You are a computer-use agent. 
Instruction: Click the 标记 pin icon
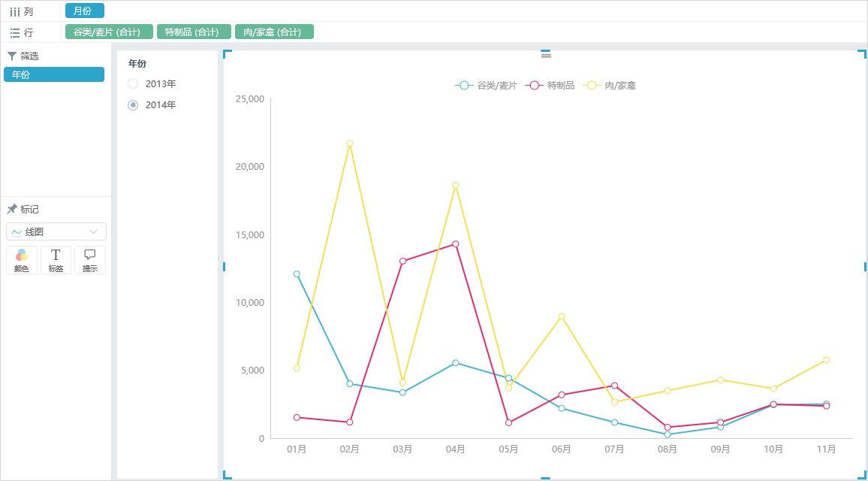[x=11, y=209]
